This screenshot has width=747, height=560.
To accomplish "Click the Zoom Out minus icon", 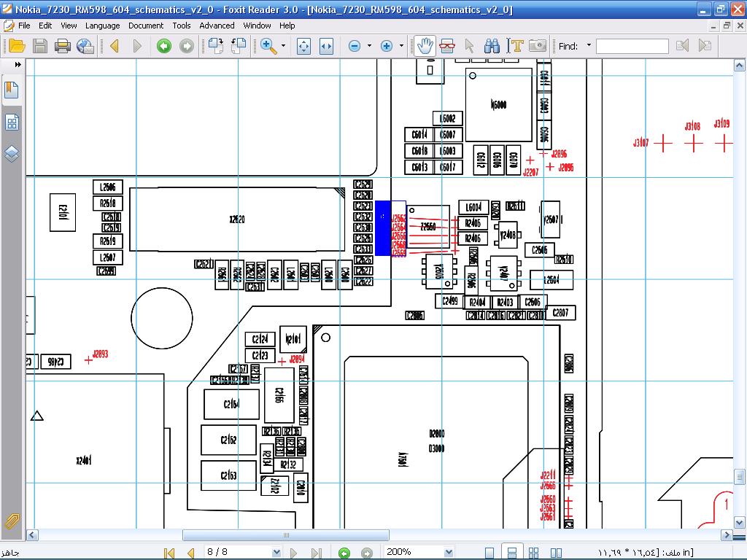I will [355, 46].
